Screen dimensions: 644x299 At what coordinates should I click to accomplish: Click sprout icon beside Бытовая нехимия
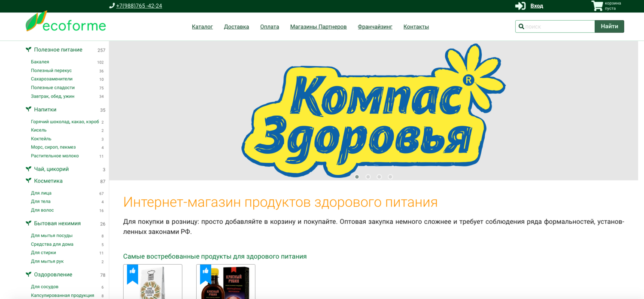point(28,223)
